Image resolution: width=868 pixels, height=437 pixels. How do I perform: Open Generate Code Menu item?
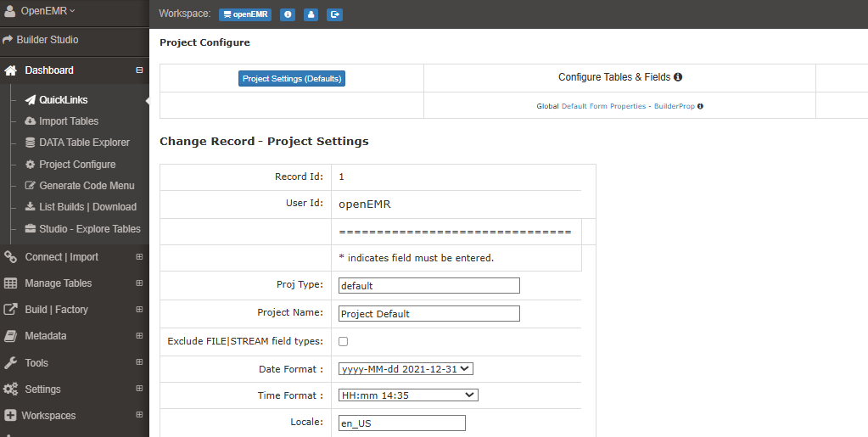87,186
